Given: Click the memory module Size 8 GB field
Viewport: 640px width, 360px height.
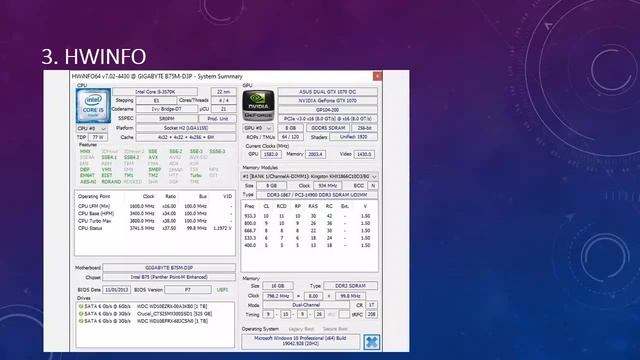Looking at the screenshot, I should 271,185.
